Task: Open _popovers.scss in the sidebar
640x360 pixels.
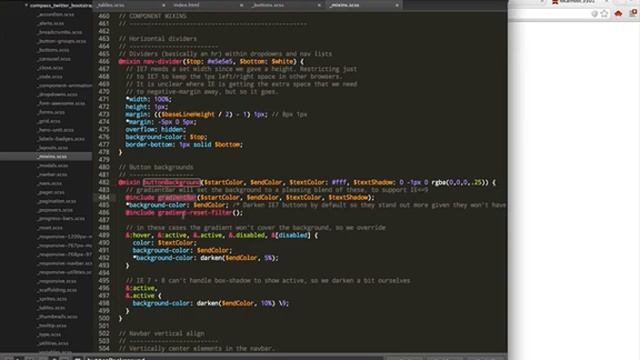Action: 55,210
